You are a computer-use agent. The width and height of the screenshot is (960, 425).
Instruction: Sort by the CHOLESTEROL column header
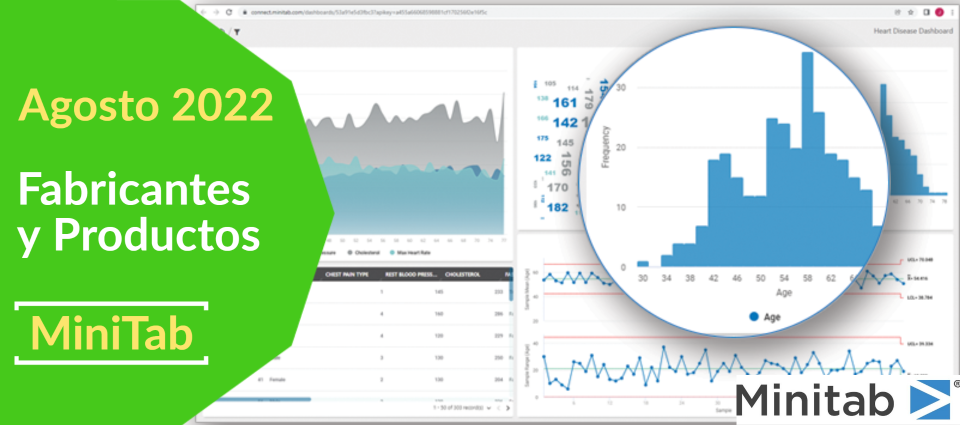[x=465, y=274]
